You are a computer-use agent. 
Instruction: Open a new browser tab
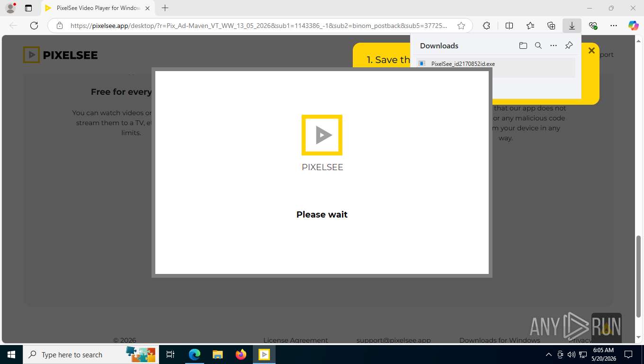(x=165, y=8)
